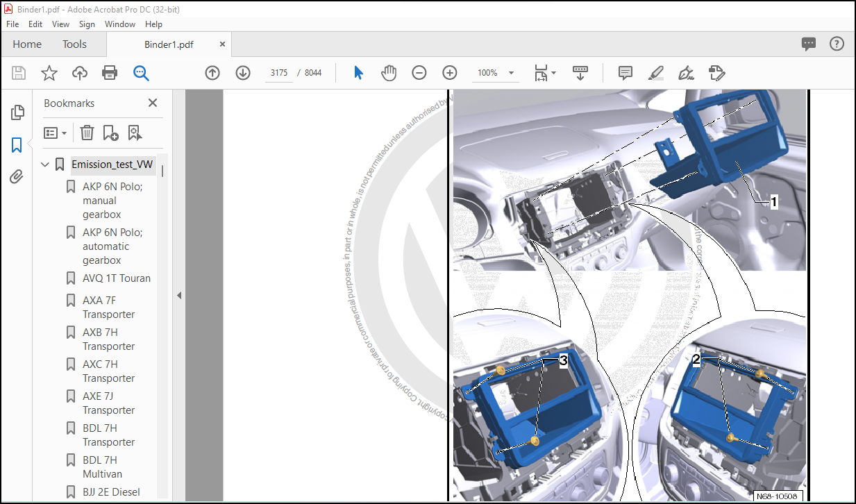Viewport: 856px width, 504px height.
Task: Click the page number field showing 3175
Action: 279,73
